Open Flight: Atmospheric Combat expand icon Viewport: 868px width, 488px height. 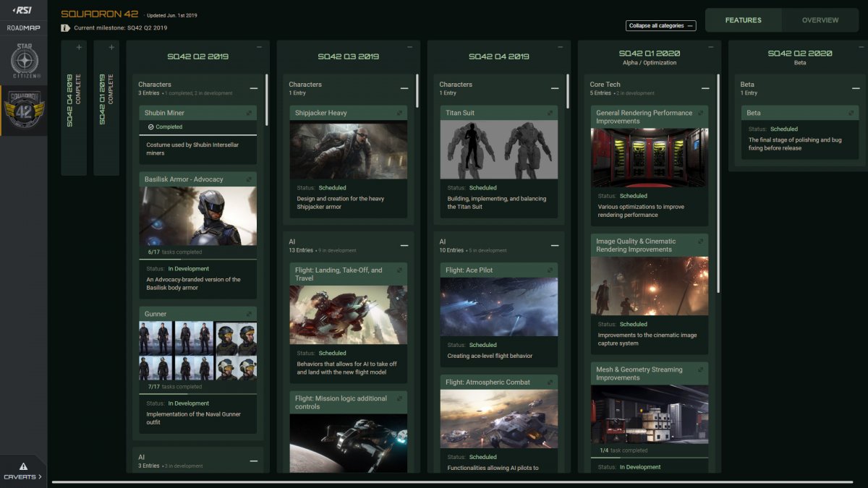click(549, 382)
